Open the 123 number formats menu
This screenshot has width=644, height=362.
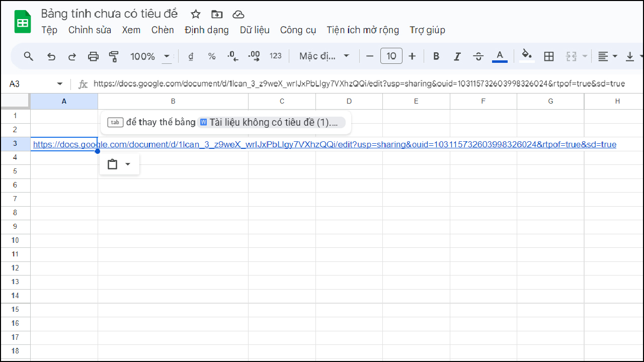point(276,56)
